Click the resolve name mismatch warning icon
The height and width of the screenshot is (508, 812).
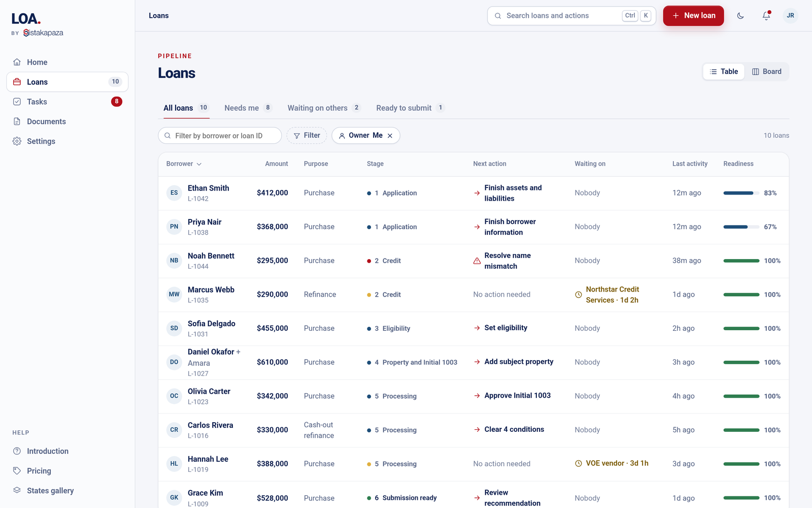point(477,261)
